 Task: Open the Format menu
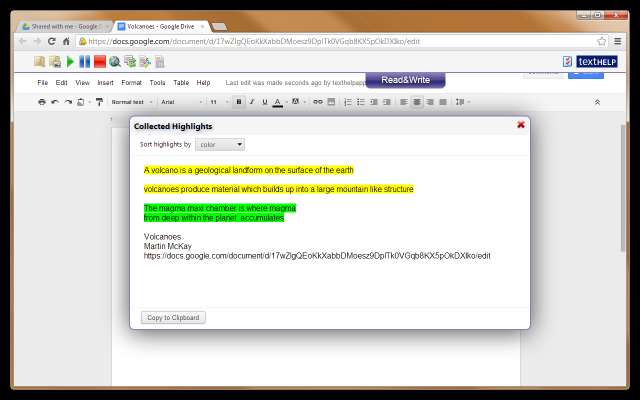131,82
